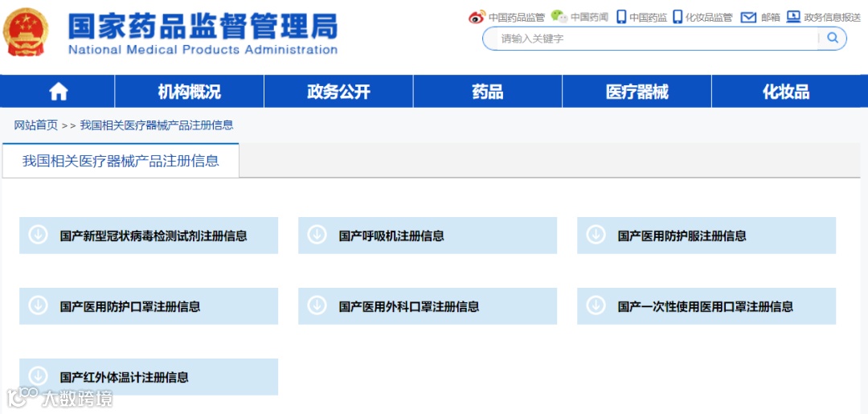Image resolution: width=868 pixels, height=414 pixels.
Task: Open the 中国药闻 WeChat link text
Action: [590, 18]
